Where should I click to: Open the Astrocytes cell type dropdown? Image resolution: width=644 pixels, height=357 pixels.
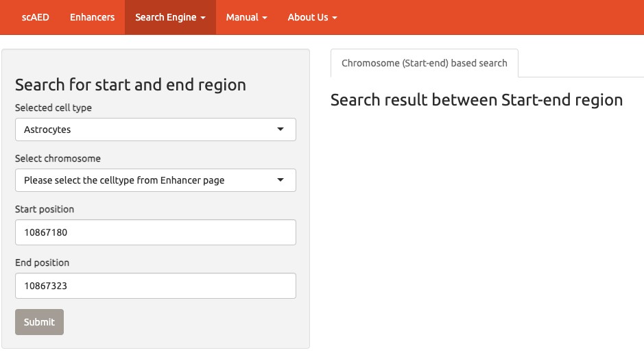pyautogui.click(x=155, y=130)
